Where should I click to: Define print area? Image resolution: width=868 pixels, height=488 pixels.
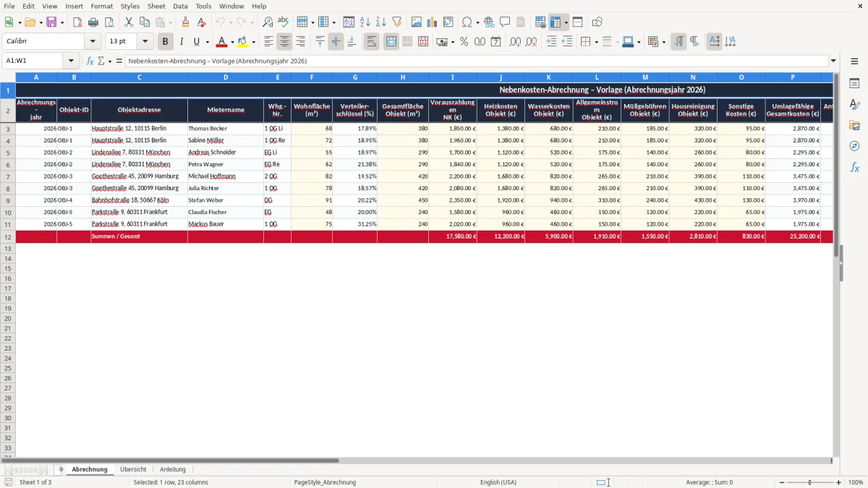540,22
